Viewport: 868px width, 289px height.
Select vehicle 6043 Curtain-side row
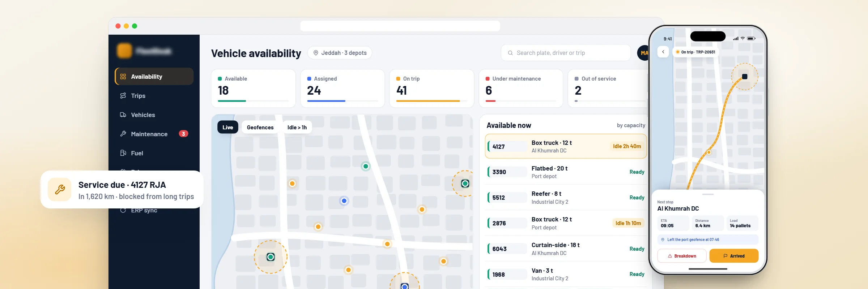tap(566, 249)
